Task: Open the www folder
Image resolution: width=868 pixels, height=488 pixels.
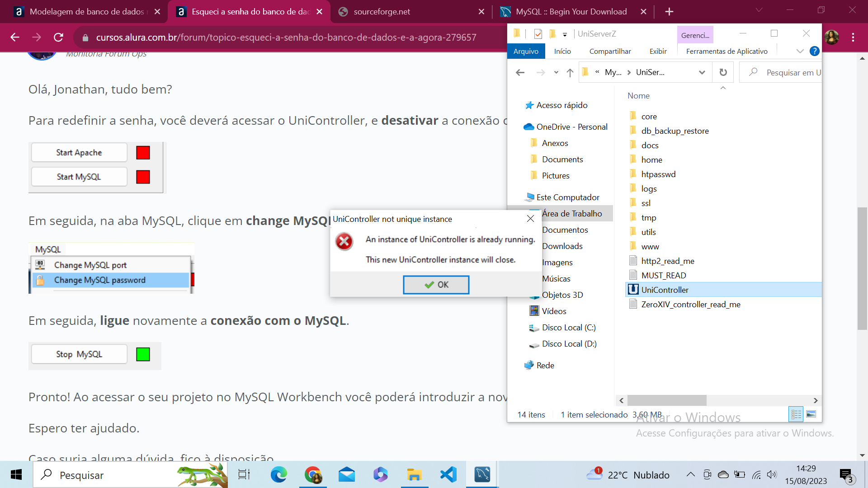Action: click(x=650, y=246)
